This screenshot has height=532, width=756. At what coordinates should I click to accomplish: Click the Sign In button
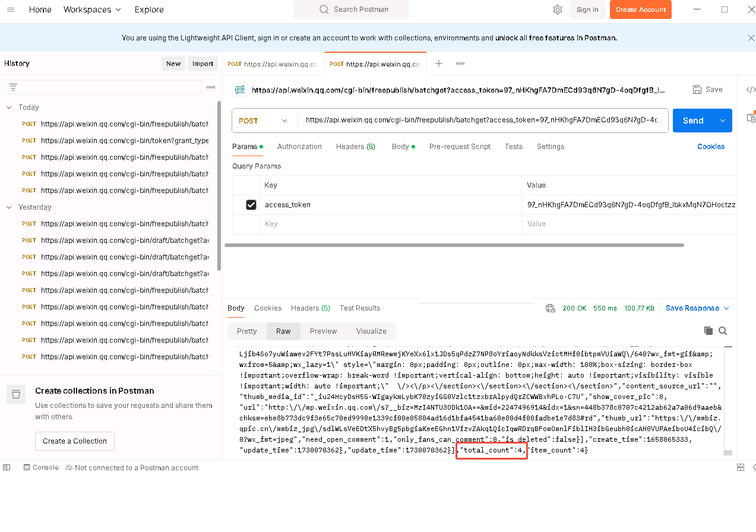point(587,9)
